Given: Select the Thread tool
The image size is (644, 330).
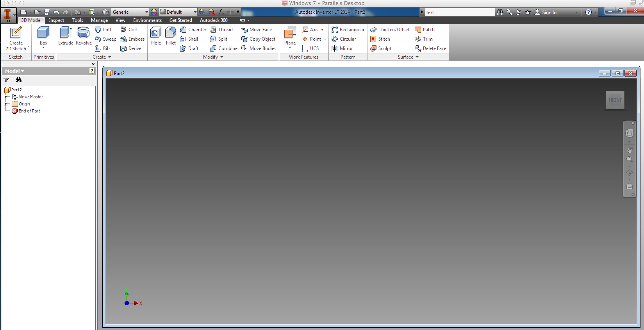Looking at the screenshot, I should click(221, 29).
